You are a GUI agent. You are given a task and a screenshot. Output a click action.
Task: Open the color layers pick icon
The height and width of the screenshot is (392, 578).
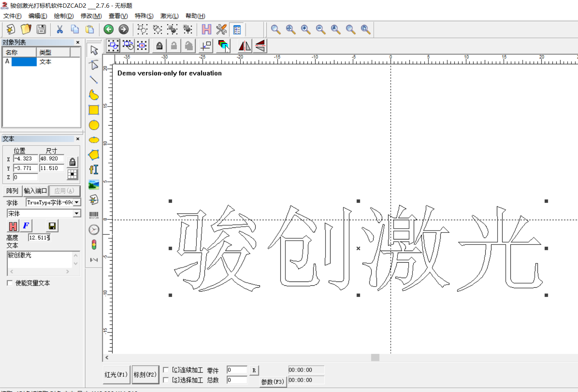point(223,46)
